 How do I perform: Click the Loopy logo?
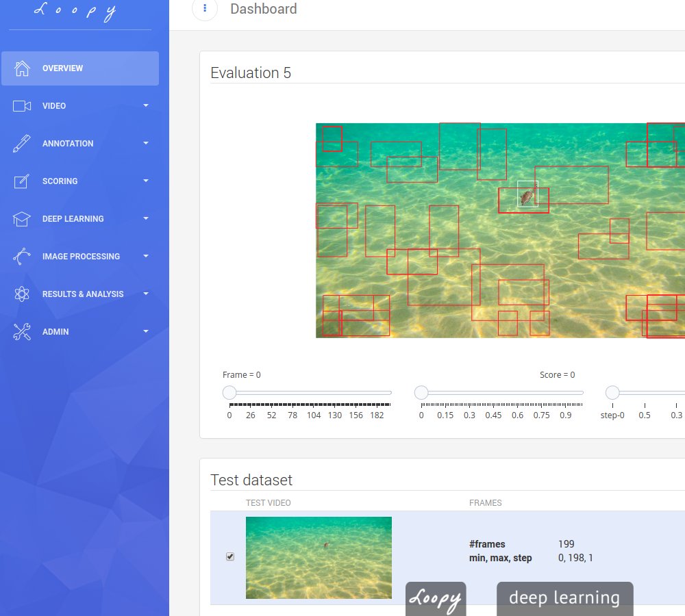pyautogui.click(x=75, y=11)
